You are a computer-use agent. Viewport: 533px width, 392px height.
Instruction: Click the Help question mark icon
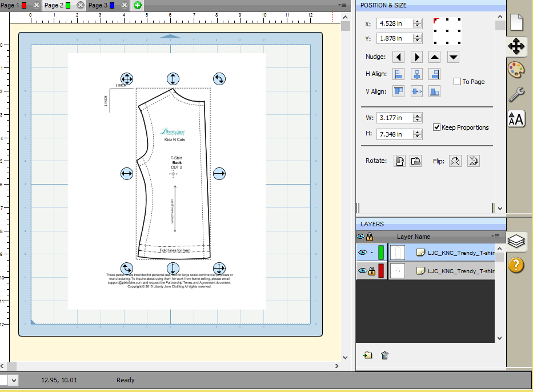[516, 265]
